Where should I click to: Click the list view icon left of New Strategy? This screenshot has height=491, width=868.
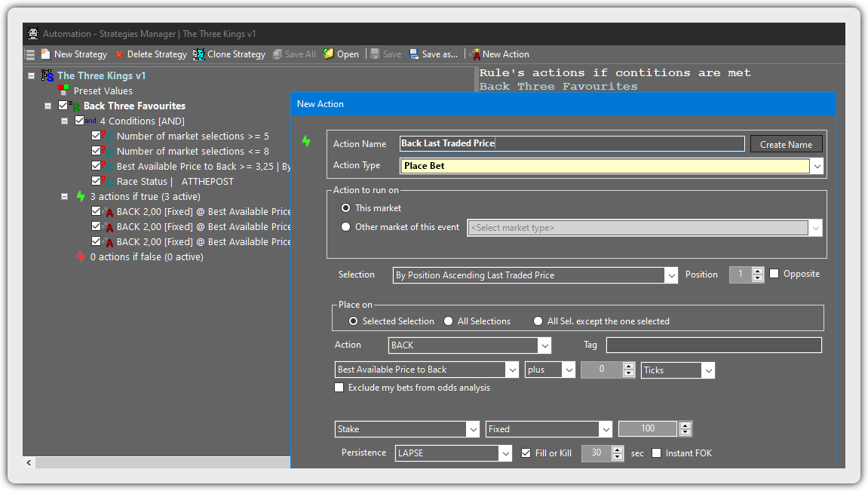pos(30,54)
